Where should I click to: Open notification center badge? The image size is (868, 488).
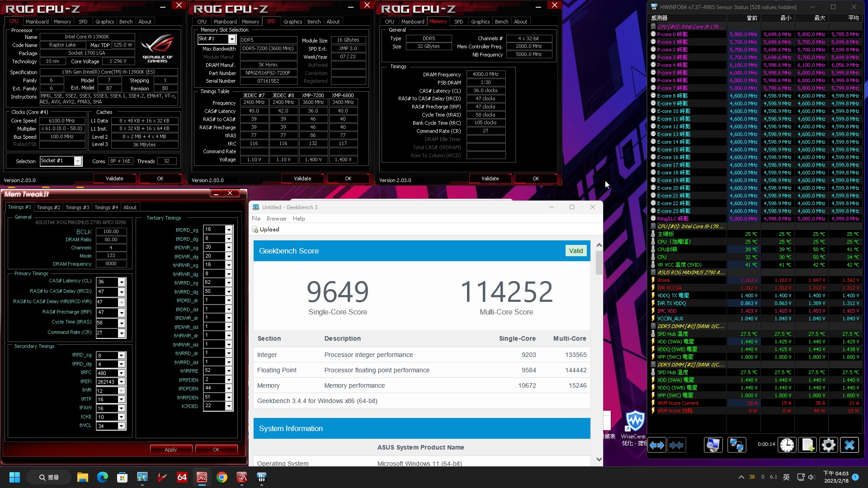pos(855,477)
